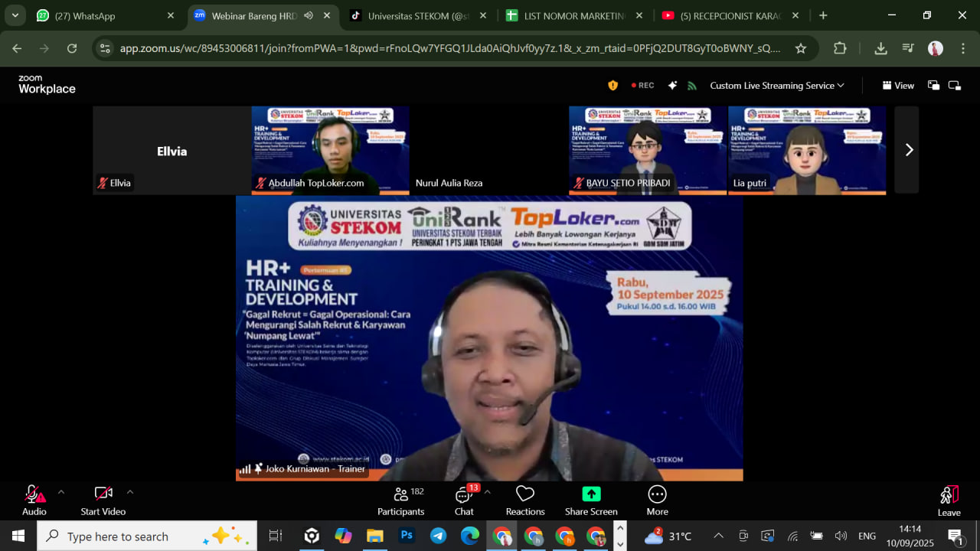Bookmark this page with the star icon
This screenshot has width=980, height=551.
(x=801, y=48)
